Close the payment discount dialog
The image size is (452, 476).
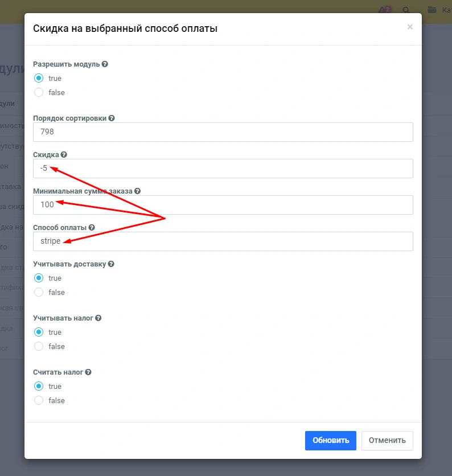click(410, 27)
